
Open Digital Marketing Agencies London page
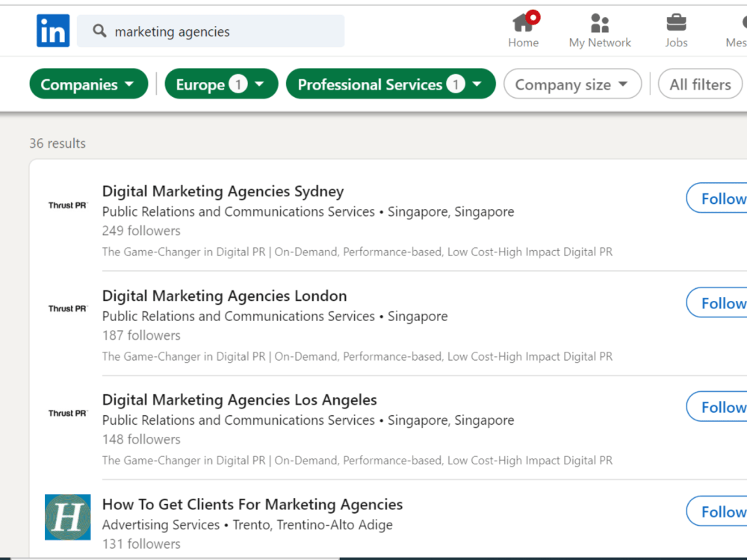coord(224,296)
